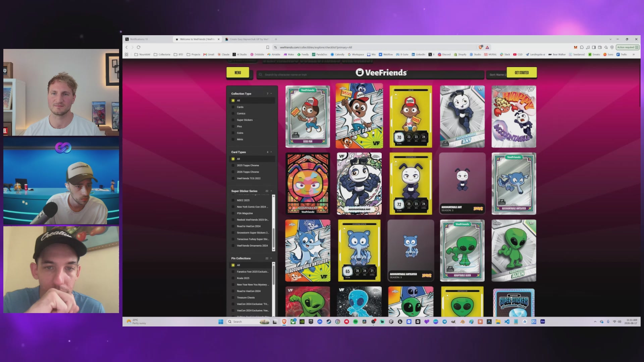Check the Treasure Chests pin collection
This screenshot has height=362, width=644.
(233, 298)
